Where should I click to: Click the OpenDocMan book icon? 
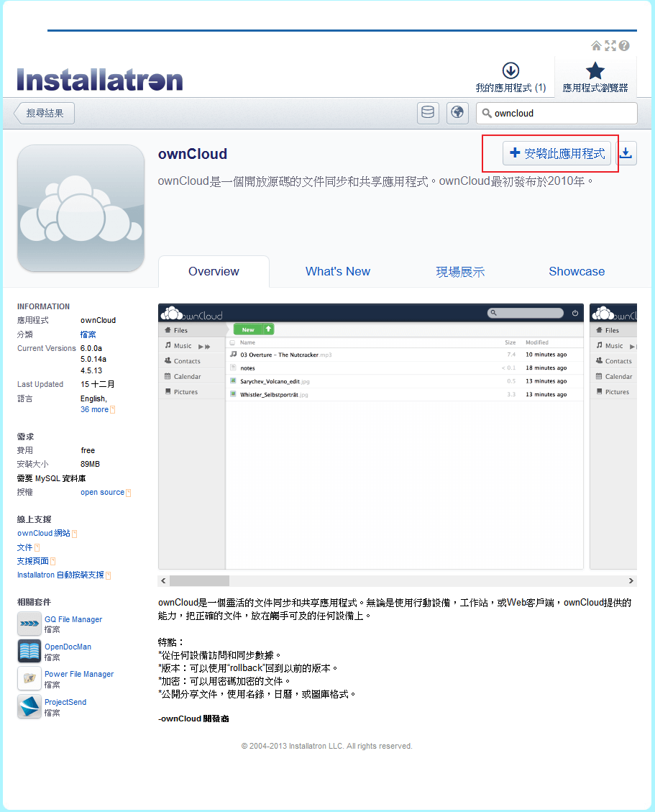(x=29, y=651)
